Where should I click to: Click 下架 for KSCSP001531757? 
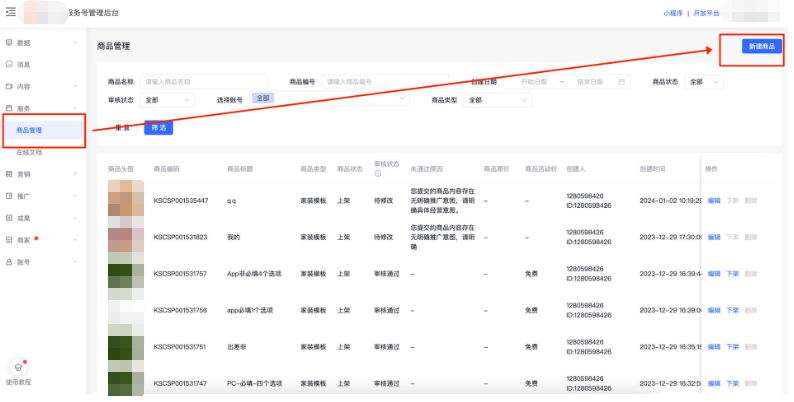click(733, 273)
